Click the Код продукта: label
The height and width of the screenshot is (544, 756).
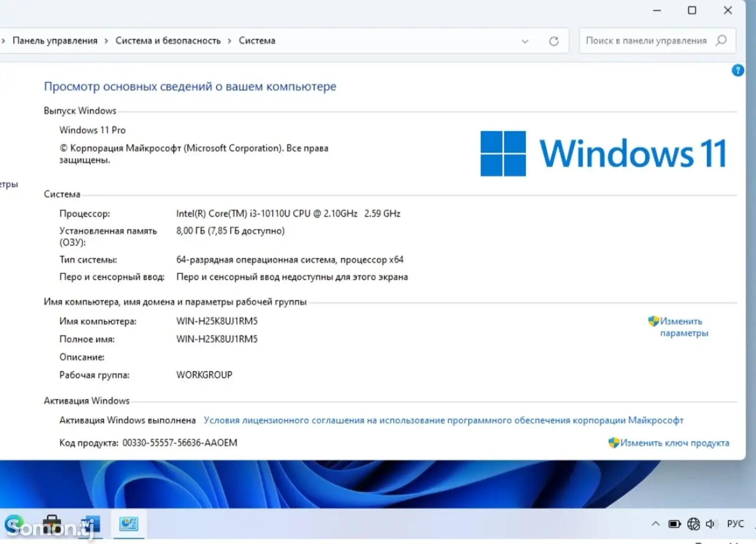pyautogui.click(x=89, y=443)
